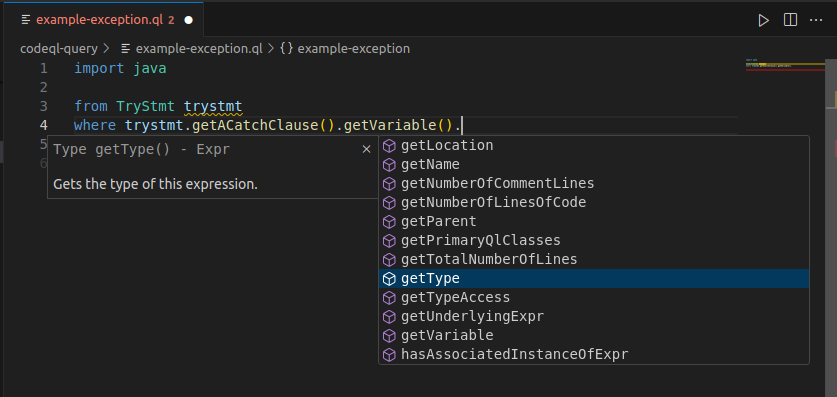837x397 pixels.
Task: Click the cube icon beside hasAssociatedInstanceOfExpr
Action: coord(390,354)
